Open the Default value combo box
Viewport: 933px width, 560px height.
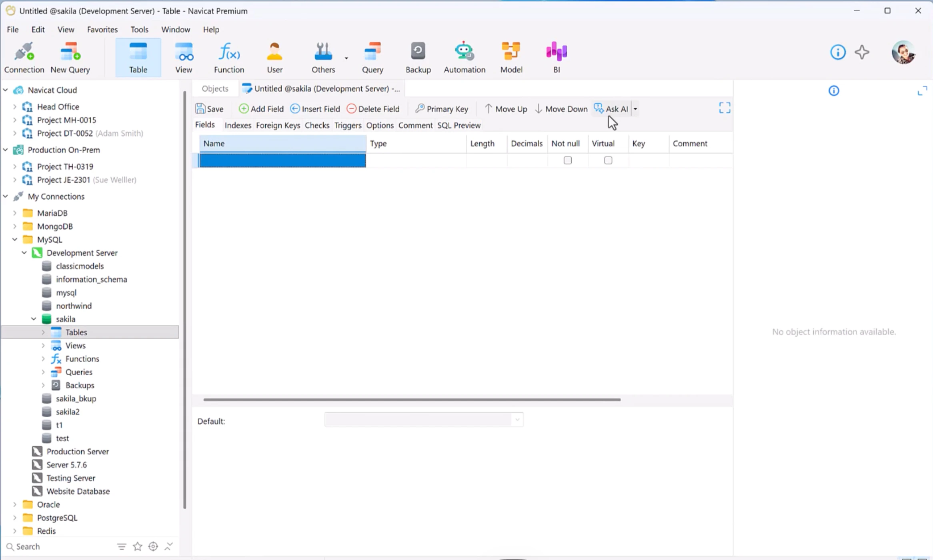[424, 420]
